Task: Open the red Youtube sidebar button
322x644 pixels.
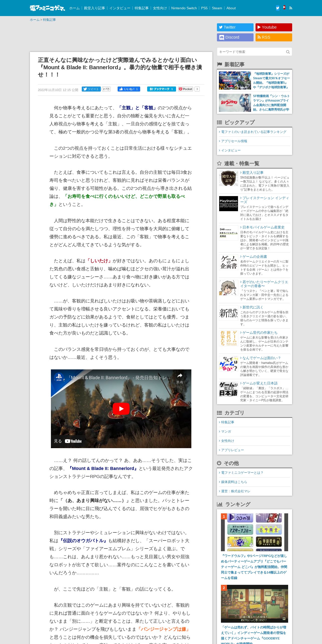Action: click(x=274, y=27)
